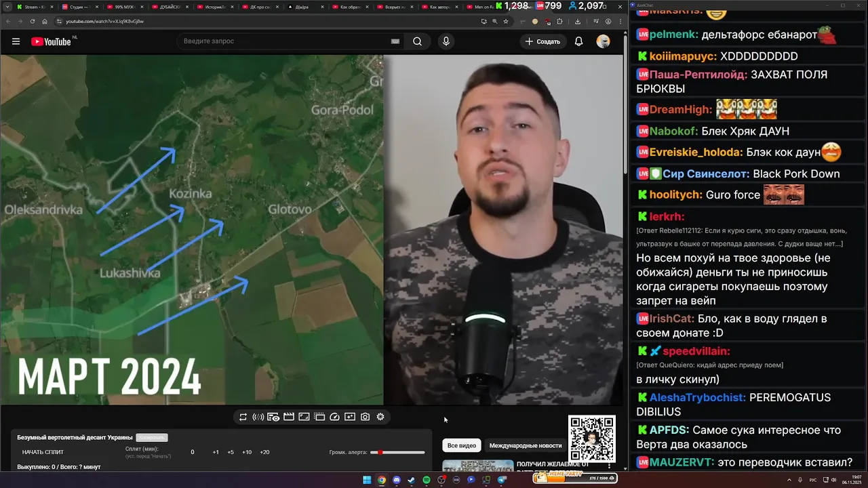Click the browser back arrow
Screen dimensions: 868x488
pos(9,21)
